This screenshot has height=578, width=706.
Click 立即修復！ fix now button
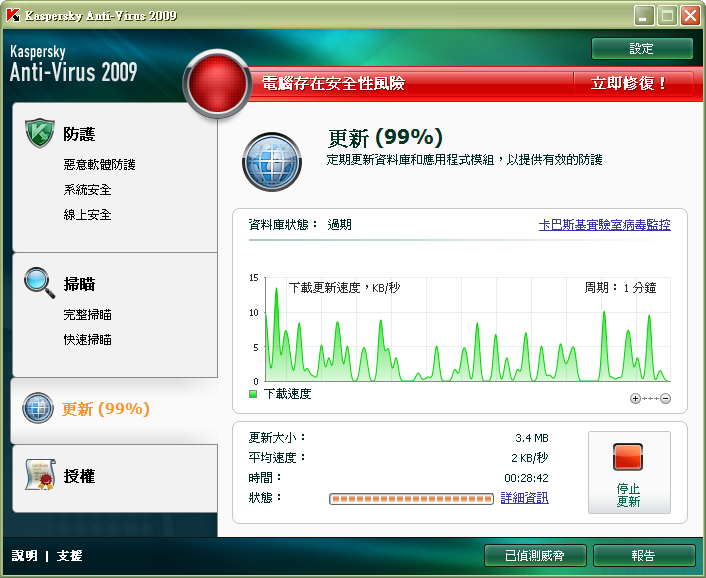click(x=629, y=83)
